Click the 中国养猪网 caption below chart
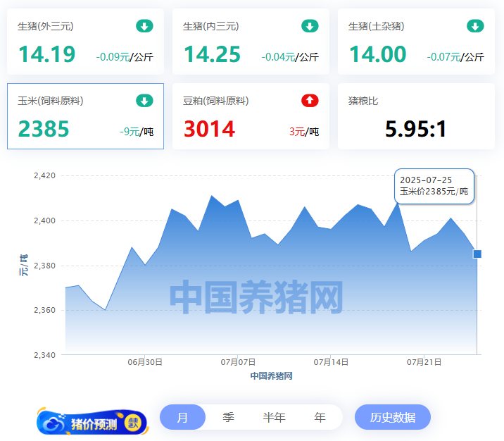 (x=271, y=375)
